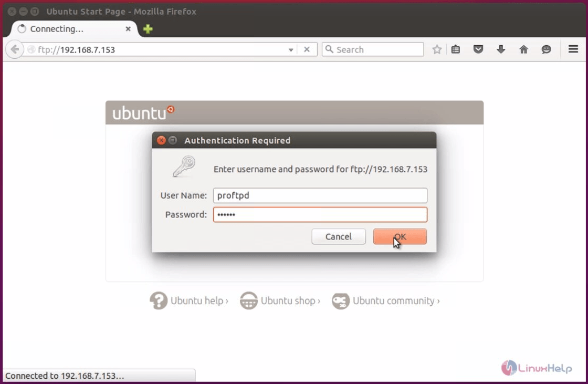Go back with the browser back arrow
Screen dimensions: 588x384
15,49
